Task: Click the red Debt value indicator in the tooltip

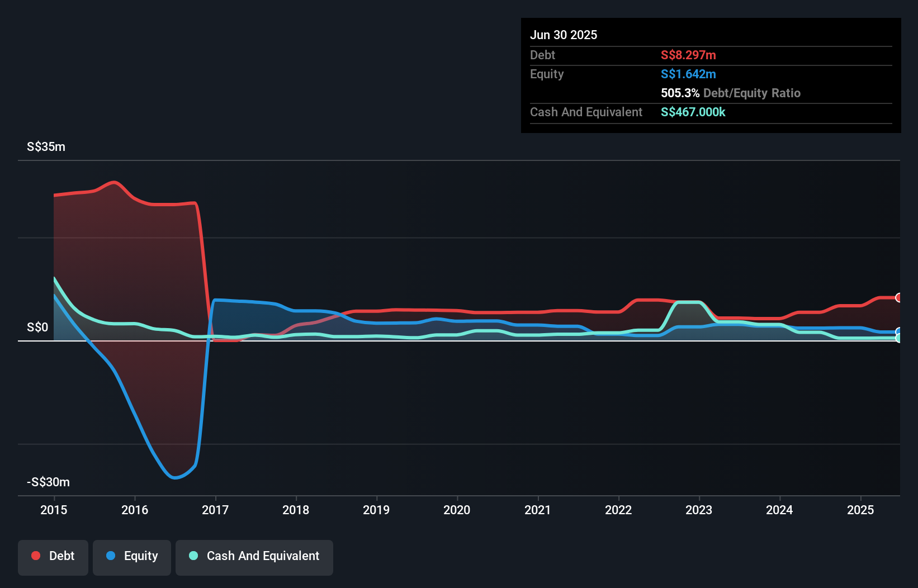Action: pyautogui.click(x=688, y=55)
